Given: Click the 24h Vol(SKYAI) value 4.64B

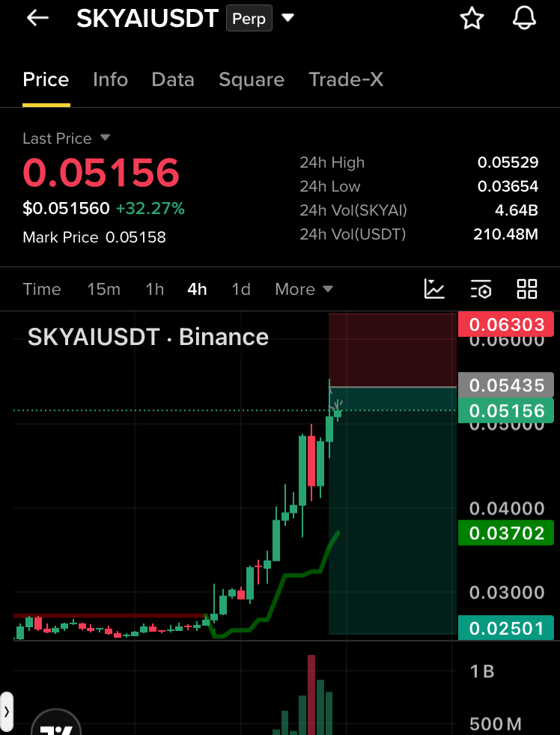Looking at the screenshot, I should pos(517,210).
